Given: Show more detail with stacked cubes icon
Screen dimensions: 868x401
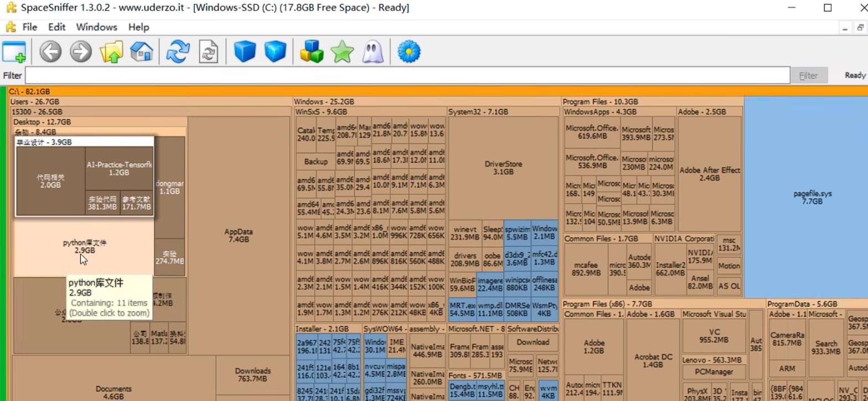Looking at the screenshot, I should point(275,52).
